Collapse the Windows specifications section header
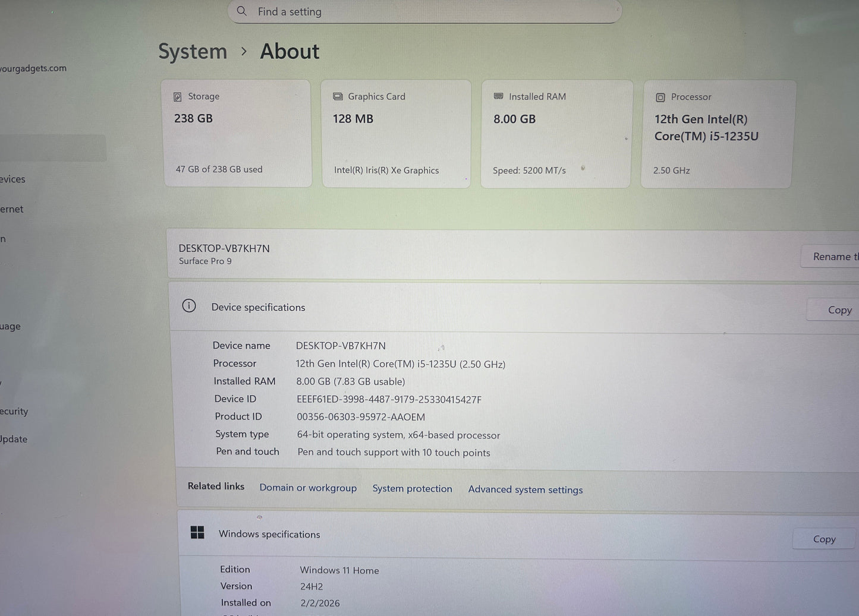859x616 pixels. [518, 535]
